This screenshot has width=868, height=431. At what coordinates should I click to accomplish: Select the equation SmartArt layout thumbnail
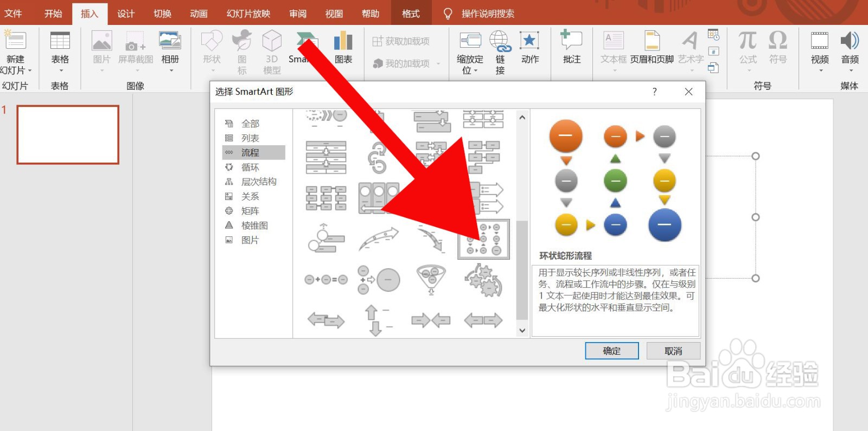tap(326, 280)
